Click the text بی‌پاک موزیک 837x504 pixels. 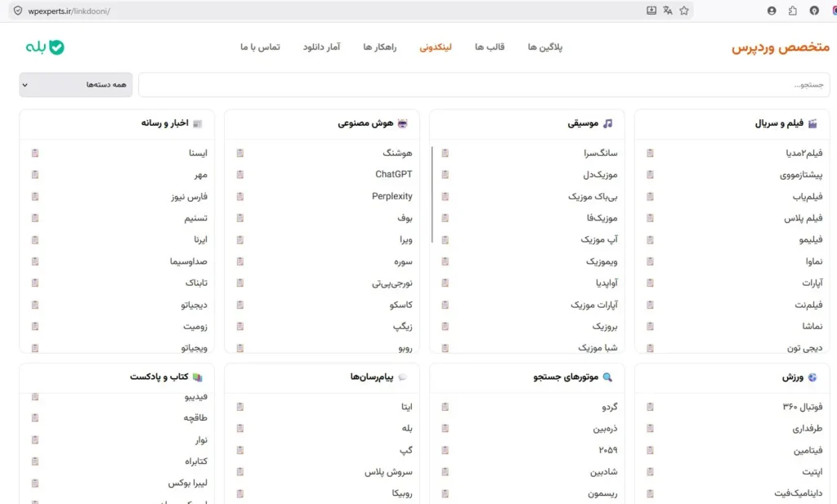click(x=593, y=196)
